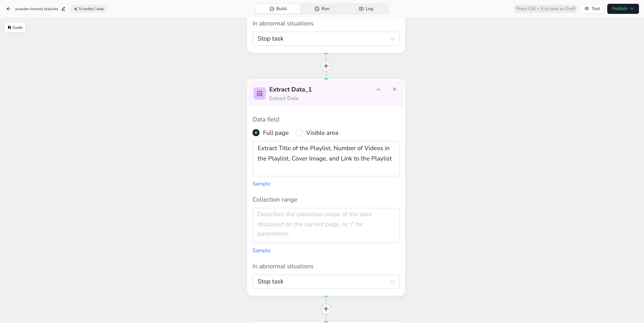This screenshot has height=323, width=644.
Task: Click the workflow name youtube channel playlists
Action: tap(37, 9)
